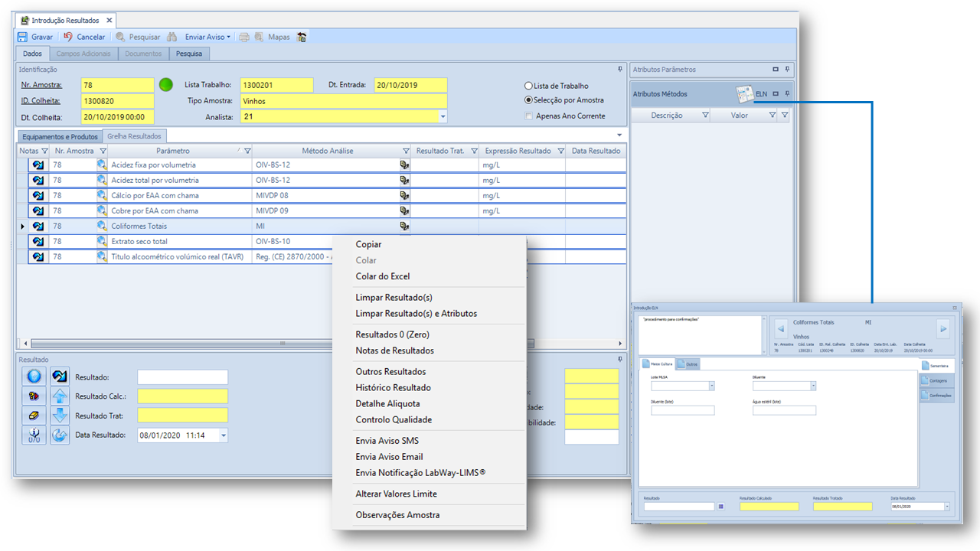Open the Equipamentos e Produtos tab
The height and width of the screenshot is (551, 980).
point(60,136)
